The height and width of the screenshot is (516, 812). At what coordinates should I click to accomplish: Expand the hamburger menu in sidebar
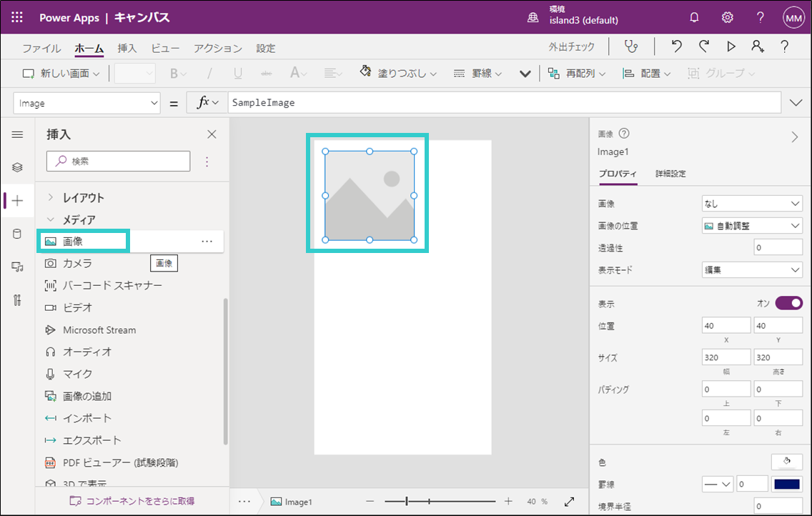click(17, 134)
